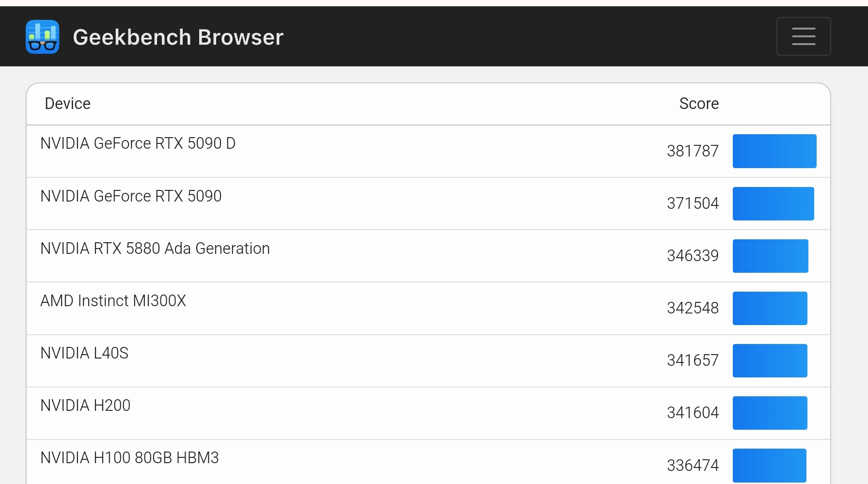
Task: Open the hamburger navigation menu
Action: (x=804, y=36)
